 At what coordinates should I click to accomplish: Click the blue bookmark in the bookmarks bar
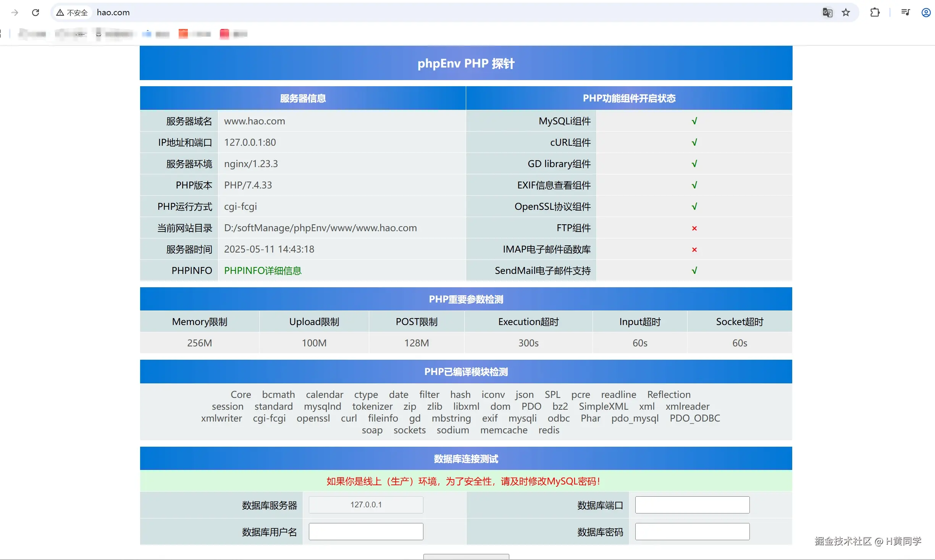click(x=147, y=34)
